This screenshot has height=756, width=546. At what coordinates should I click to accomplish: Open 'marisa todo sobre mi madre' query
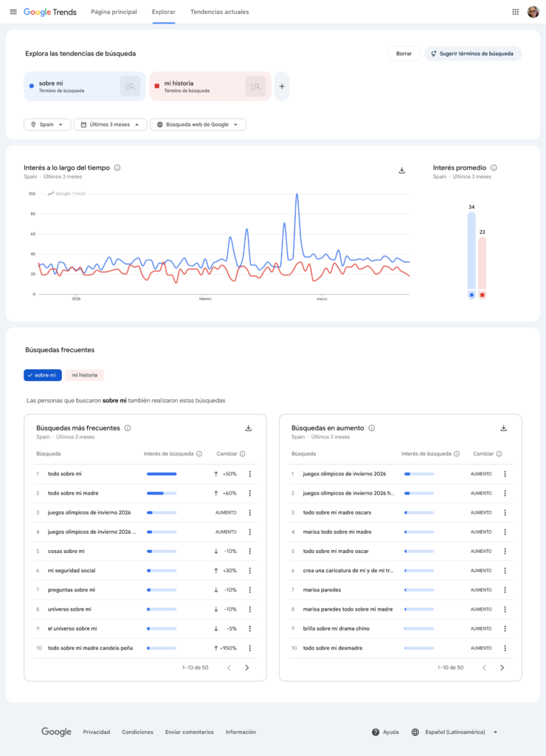pyautogui.click(x=337, y=532)
